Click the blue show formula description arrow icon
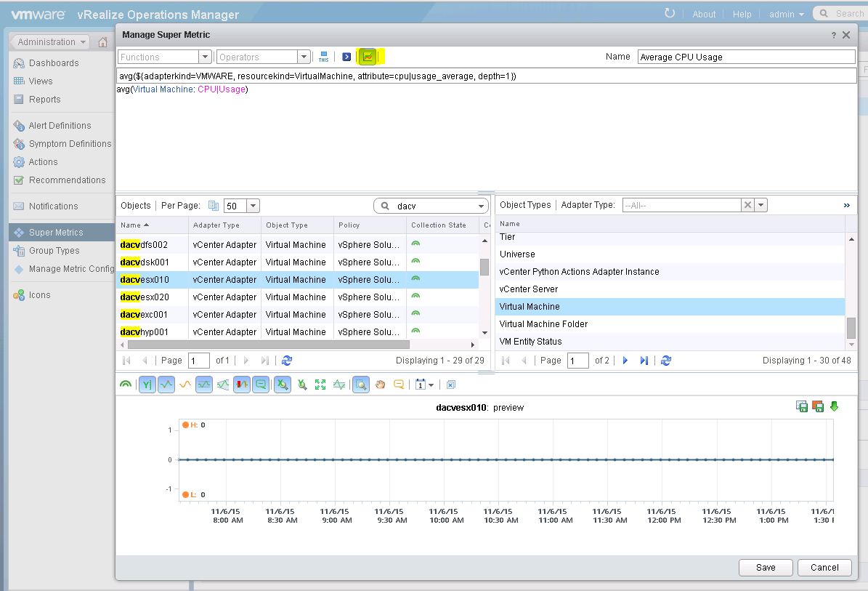This screenshot has width=868, height=591. pyautogui.click(x=346, y=57)
